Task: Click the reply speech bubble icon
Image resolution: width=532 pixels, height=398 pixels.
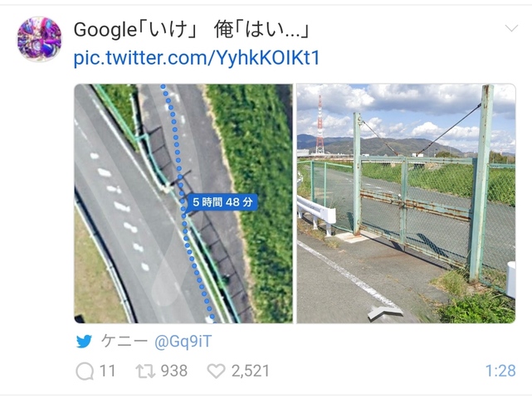Action: [x=85, y=371]
